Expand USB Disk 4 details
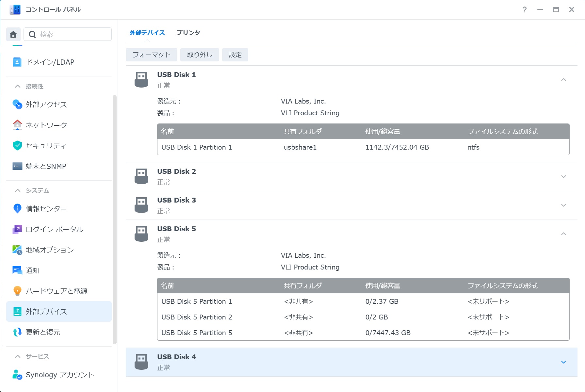This screenshot has width=585, height=392. (563, 362)
